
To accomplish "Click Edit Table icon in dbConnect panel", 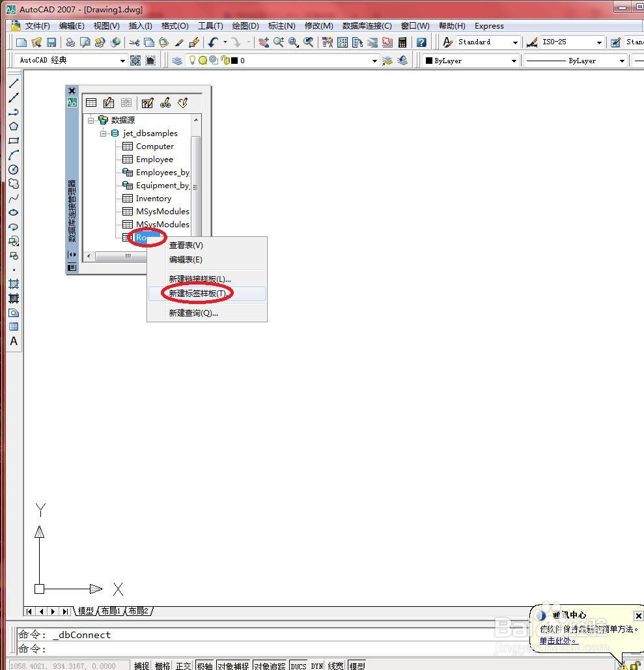I will coord(109,103).
